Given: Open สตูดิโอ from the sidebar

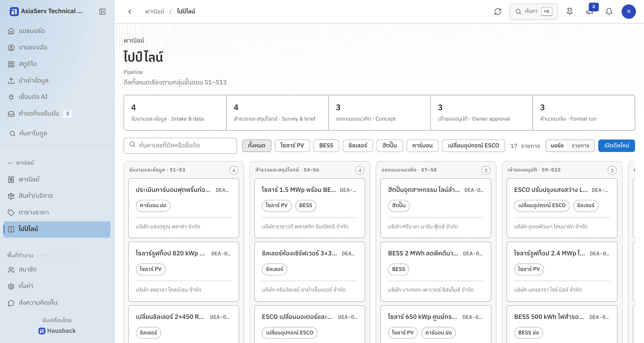Looking at the screenshot, I should click(57, 64).
